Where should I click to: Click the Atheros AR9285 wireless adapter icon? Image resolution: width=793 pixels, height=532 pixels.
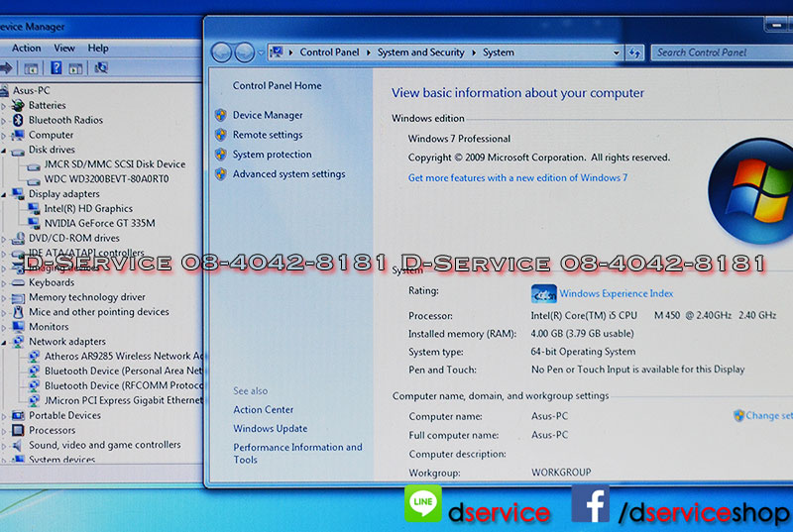34,357
